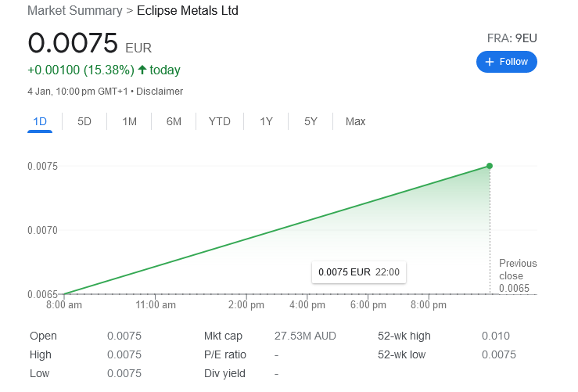
Task: Click the FRA: 9EU ticker label
Action: [x=512, y=38]
